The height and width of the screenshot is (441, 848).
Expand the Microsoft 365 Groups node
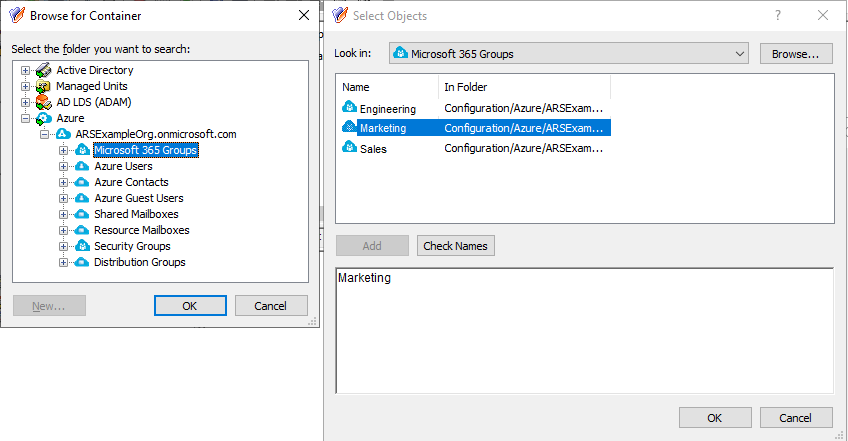click(63, 150)
